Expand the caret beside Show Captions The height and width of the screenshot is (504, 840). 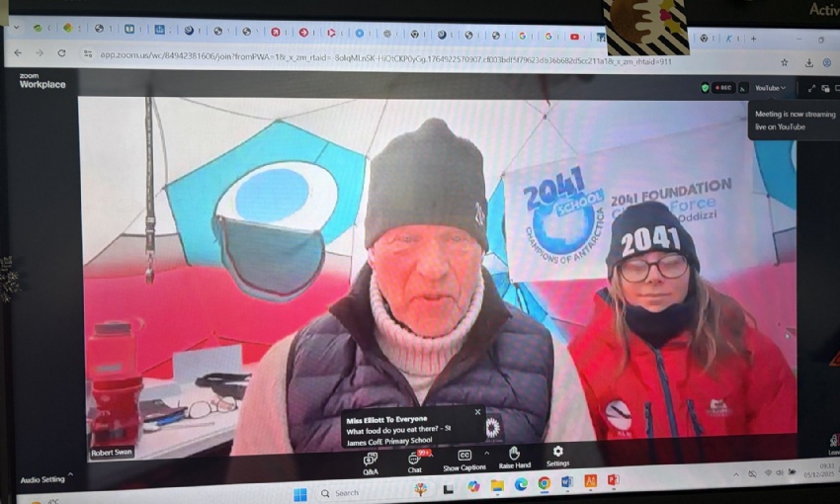click(486, 454)
